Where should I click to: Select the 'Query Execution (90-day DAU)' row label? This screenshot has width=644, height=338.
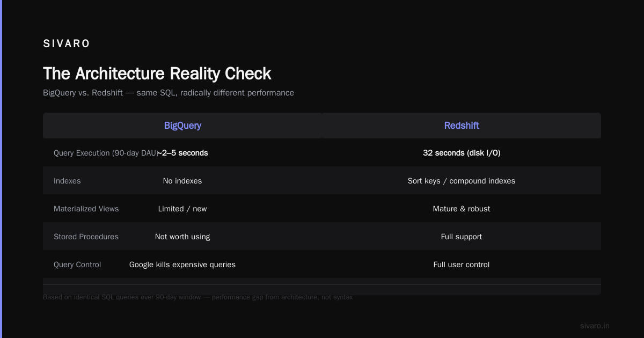[105, 153]
